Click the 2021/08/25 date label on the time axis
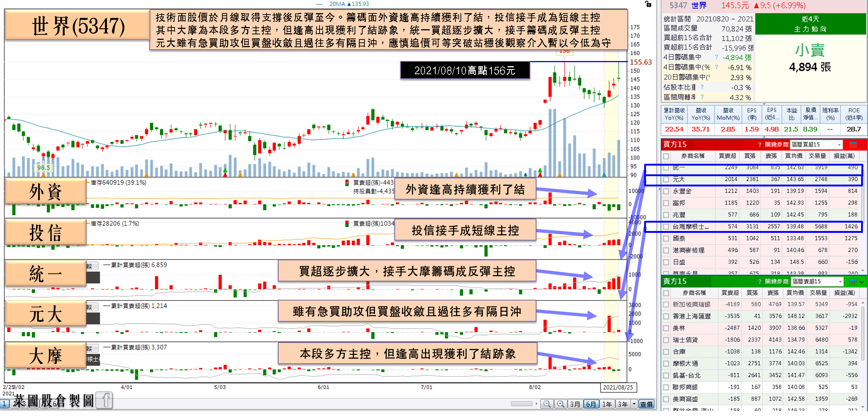 pyautogui.click(x=618, y=387)
